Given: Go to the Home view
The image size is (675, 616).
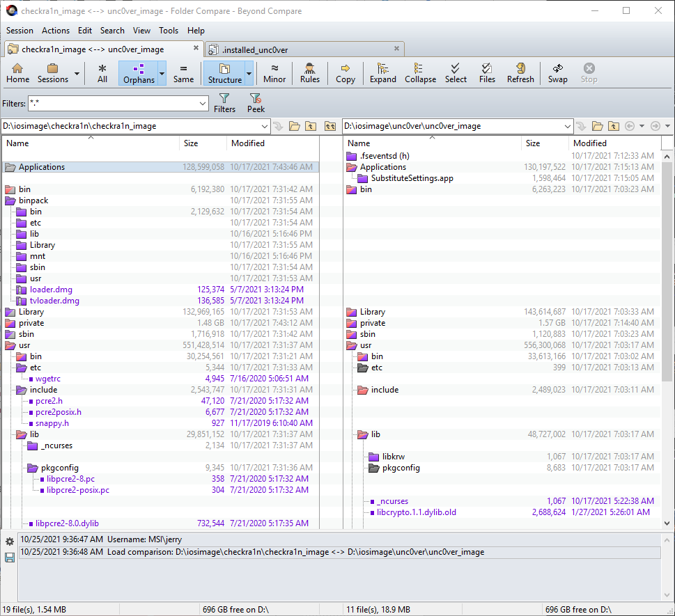Looking at the screenshot, I should click(17, 73).
